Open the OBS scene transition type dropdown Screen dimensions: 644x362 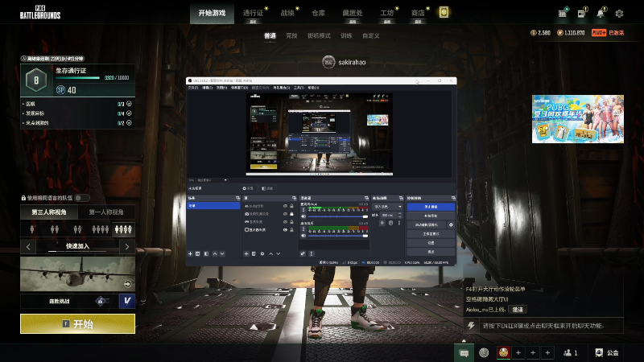point(387,207)
